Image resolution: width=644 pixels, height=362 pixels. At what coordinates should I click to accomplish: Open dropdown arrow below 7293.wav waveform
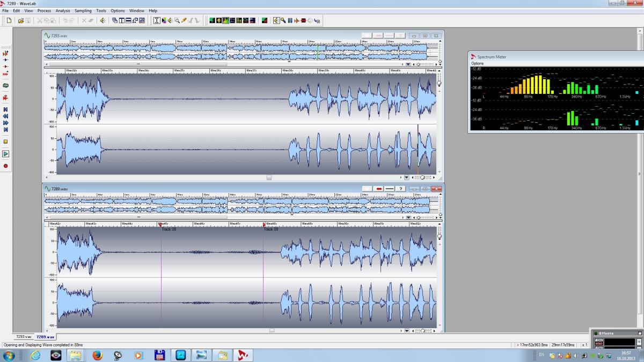(x=407, y=178)
